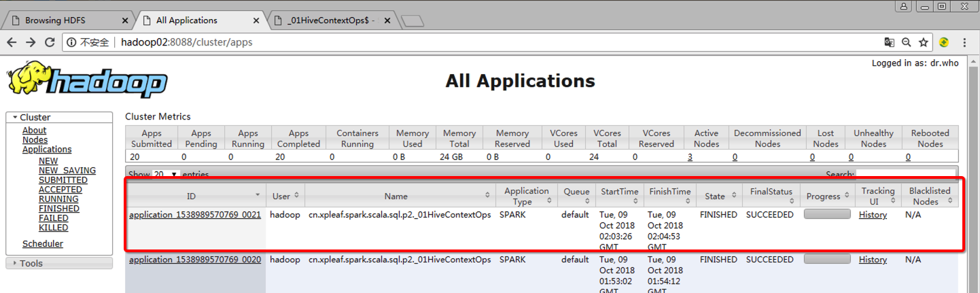Click the browser Back arrow
Image resolution: width=980 pixels, height=293 pixels.
click(12, 42)
